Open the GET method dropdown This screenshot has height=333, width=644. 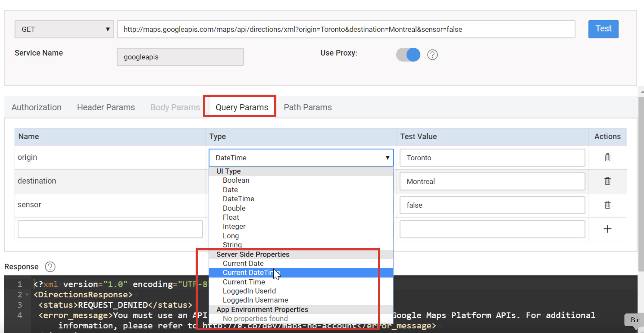[x=64, y=29]
